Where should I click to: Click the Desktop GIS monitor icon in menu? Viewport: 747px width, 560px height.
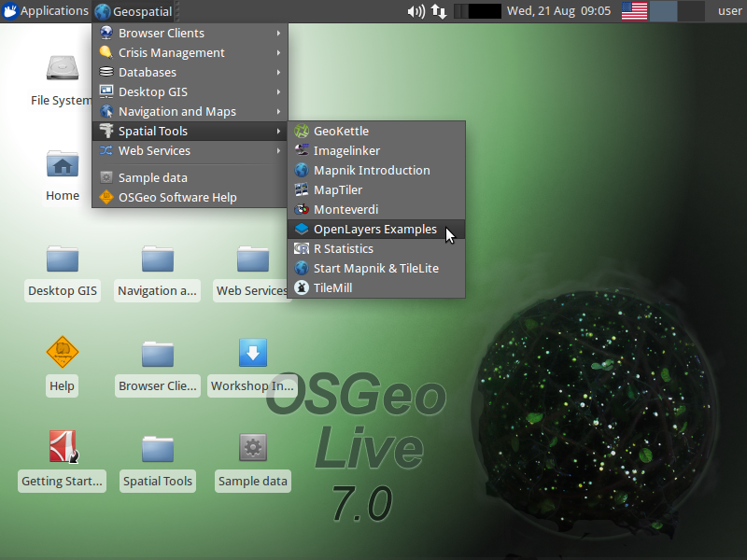click(x=106, y=91)
